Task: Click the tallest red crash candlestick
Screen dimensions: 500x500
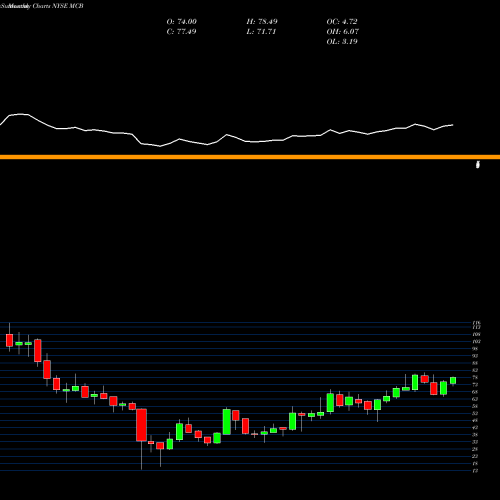Action: click(142, 425)
